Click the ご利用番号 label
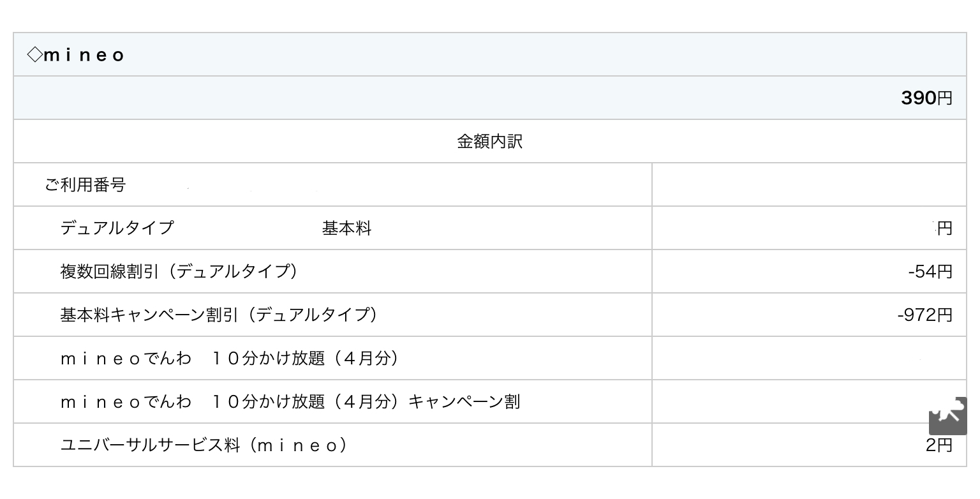 point(85,185)
